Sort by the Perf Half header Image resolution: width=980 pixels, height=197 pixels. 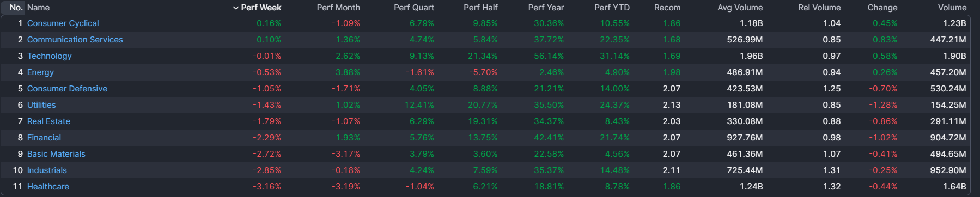point(480,8)
